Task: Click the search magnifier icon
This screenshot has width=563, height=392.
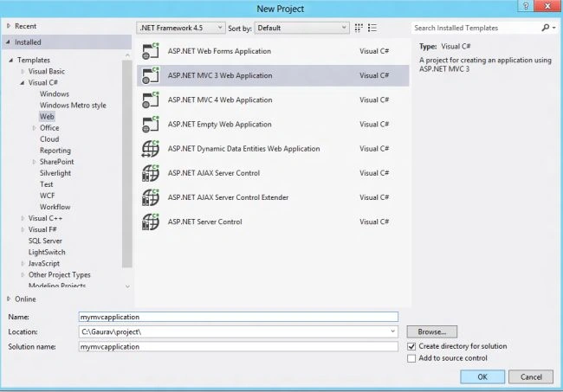Action: (546, 28)
